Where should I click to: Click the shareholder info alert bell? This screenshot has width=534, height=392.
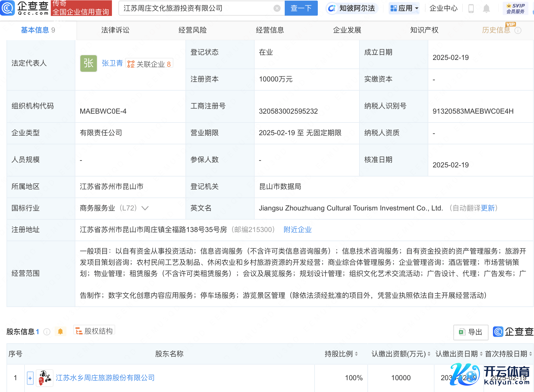tap(60, 331)
